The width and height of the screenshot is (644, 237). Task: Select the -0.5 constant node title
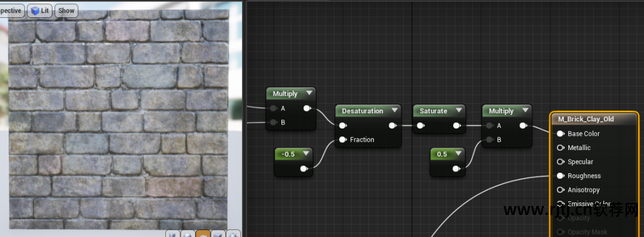click(x=288, y=154)
